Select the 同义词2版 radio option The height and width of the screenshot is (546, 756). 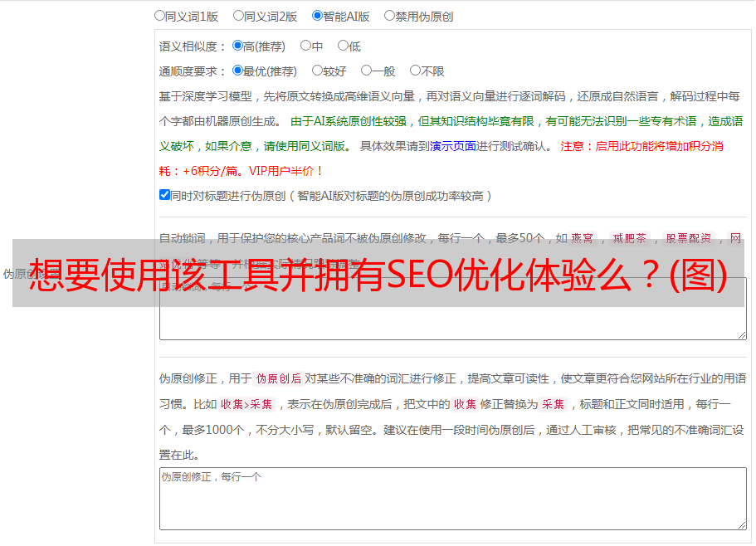click(238, 16)
